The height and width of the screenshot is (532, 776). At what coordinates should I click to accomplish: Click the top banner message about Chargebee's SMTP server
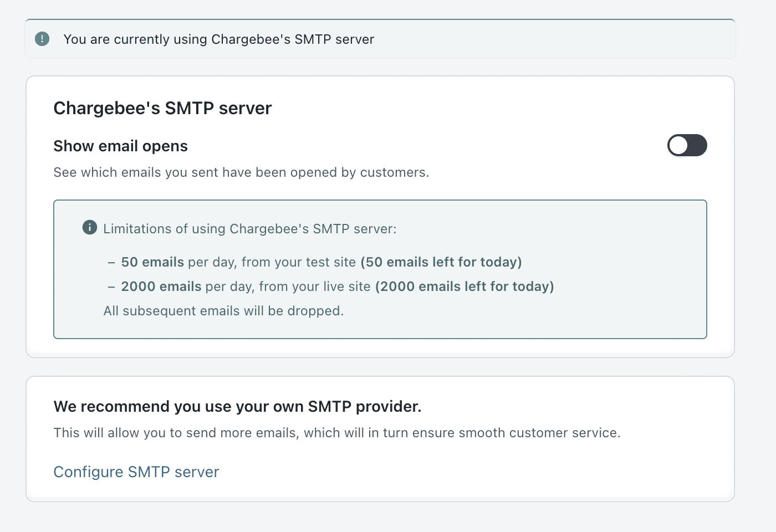pos(219,39)
